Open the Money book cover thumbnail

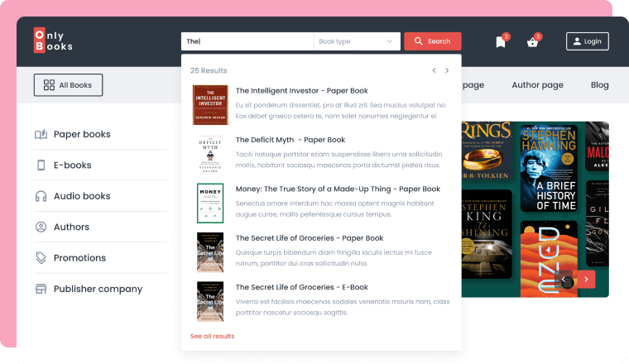(x=210, y=204)
